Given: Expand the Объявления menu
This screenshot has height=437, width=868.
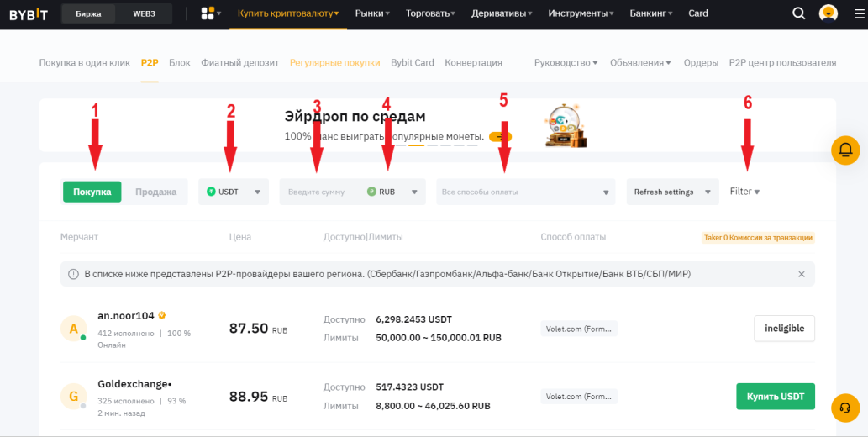Looking at the screenshot, I should tap(640, 62).
